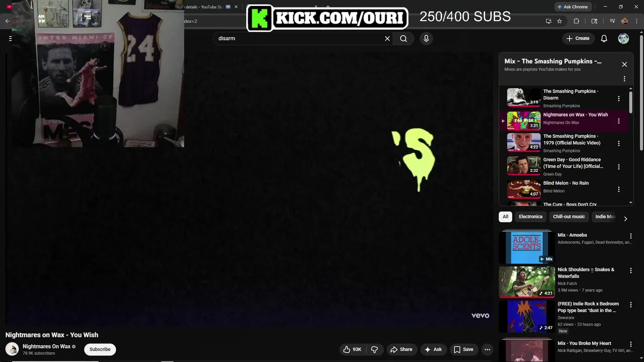Click the video player area
Screen dimensions: 644x362
tap(249, 190)
